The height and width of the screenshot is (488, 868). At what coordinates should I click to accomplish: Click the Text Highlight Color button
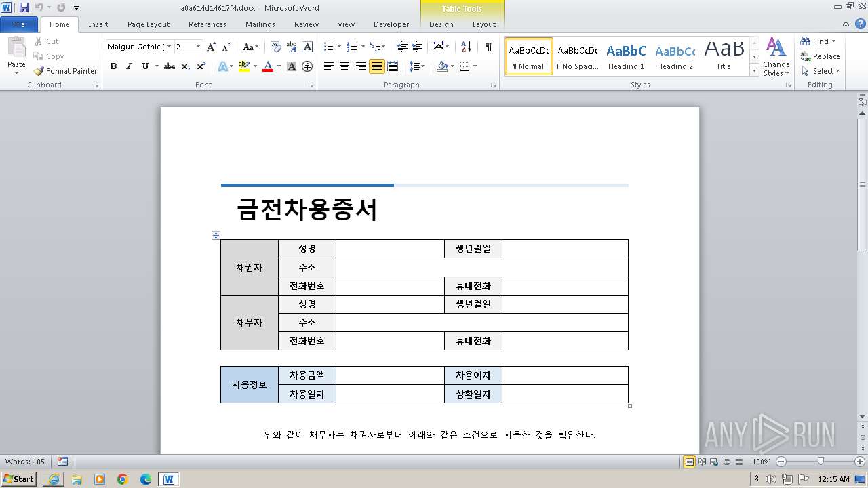[244, 66]
